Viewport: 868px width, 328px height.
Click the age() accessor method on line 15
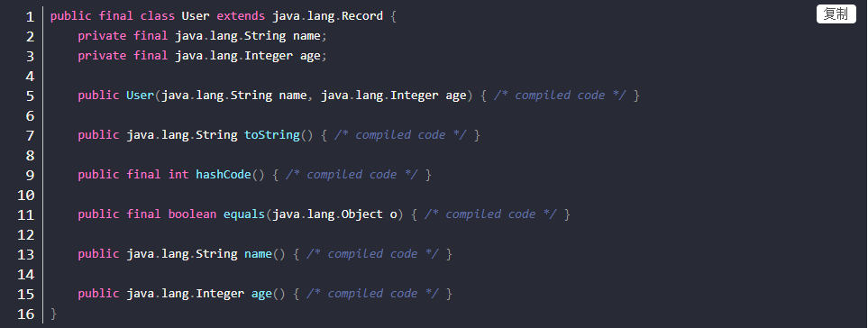click(x=261, y=294)
